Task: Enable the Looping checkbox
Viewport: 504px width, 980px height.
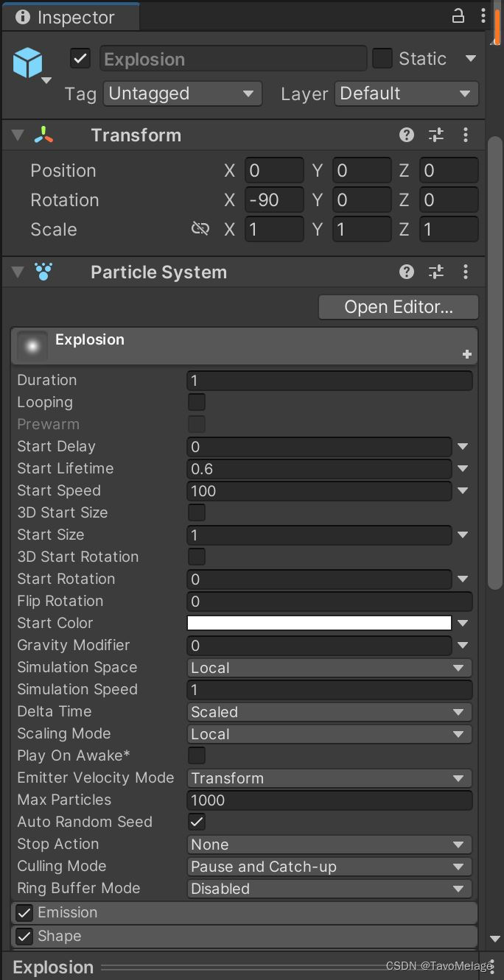Action: pyautogui.click(x=196, y=402)
